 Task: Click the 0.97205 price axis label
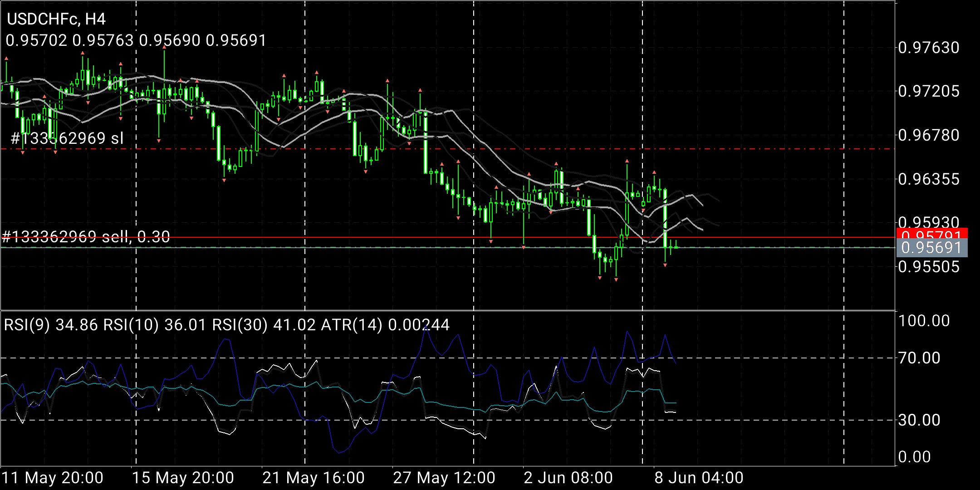929,91
